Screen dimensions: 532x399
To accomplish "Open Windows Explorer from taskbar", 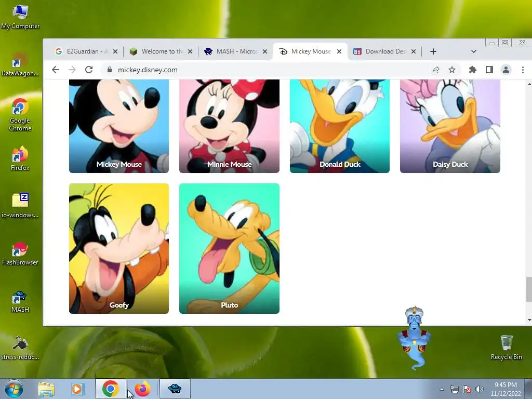I will pos(46,389).
